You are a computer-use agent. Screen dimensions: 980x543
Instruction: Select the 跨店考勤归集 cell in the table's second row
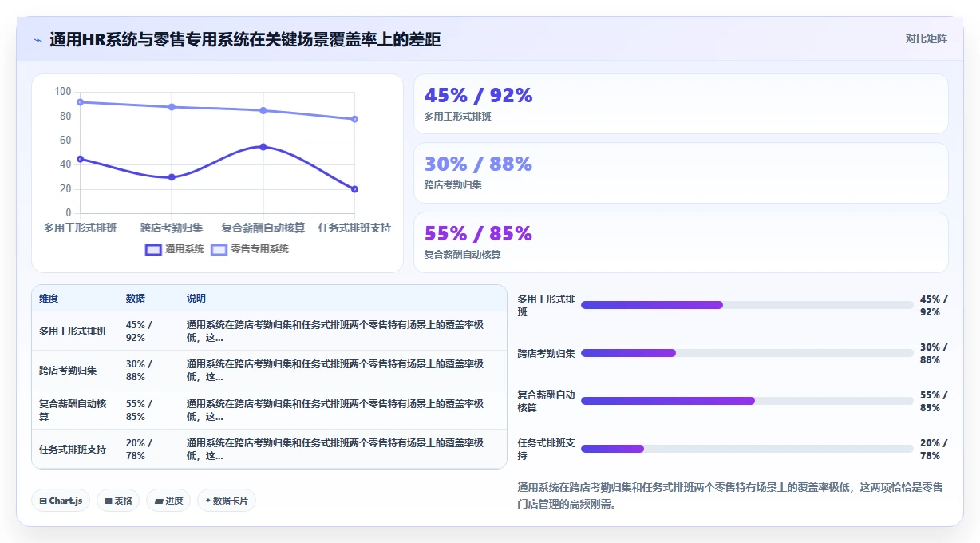tap(68, 371)
